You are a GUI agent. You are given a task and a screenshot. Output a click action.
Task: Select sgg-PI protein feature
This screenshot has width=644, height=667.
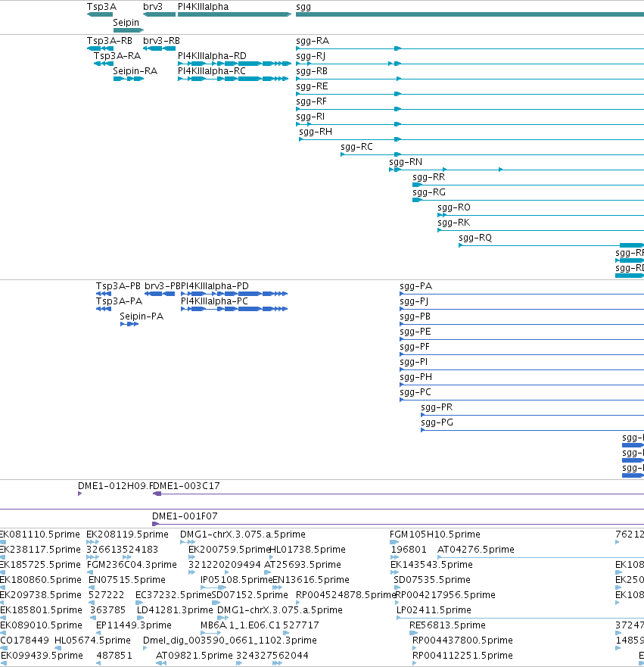click(x=521, y=369)
